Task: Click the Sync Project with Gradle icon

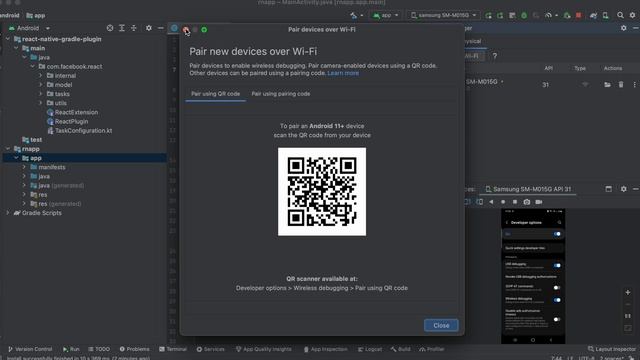Action: pyautogui.click(x=593, y=16)
